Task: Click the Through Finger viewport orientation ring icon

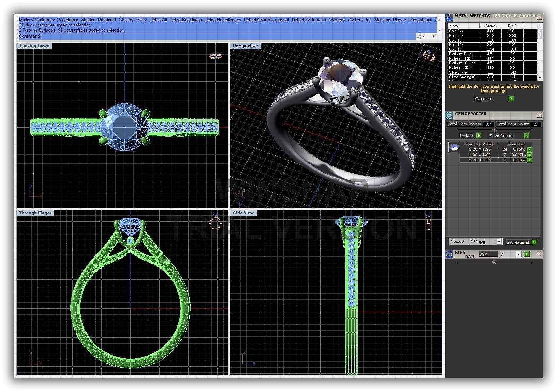Action: (215, 222)
